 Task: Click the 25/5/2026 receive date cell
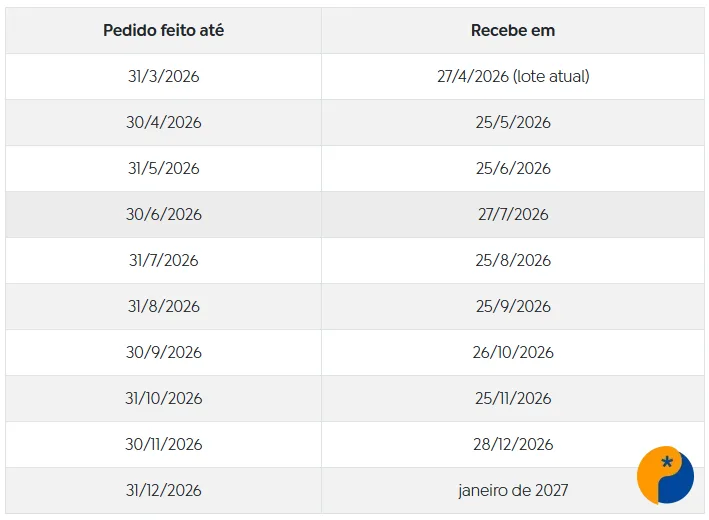(x=513, y=122)
